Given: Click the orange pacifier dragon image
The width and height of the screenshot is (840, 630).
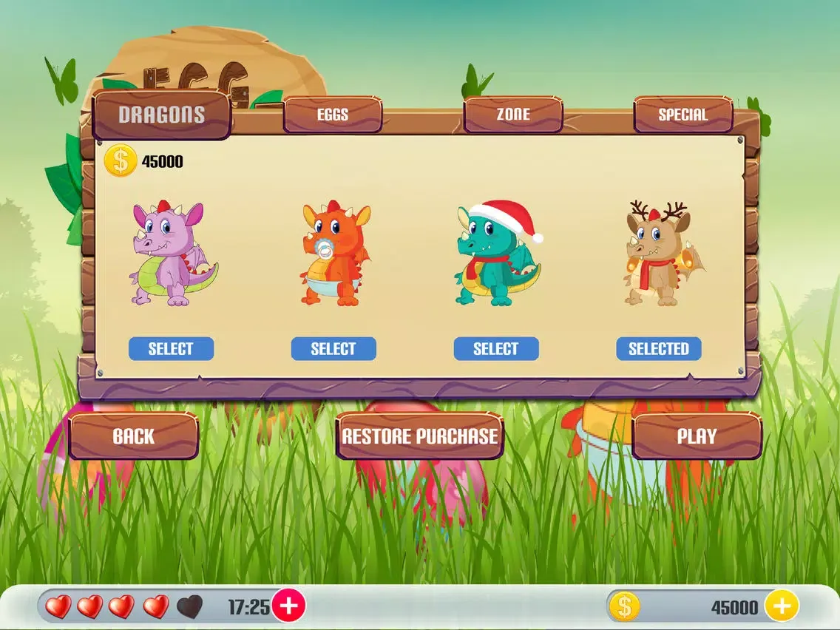Looking at the screenshot, I should 335,253.
